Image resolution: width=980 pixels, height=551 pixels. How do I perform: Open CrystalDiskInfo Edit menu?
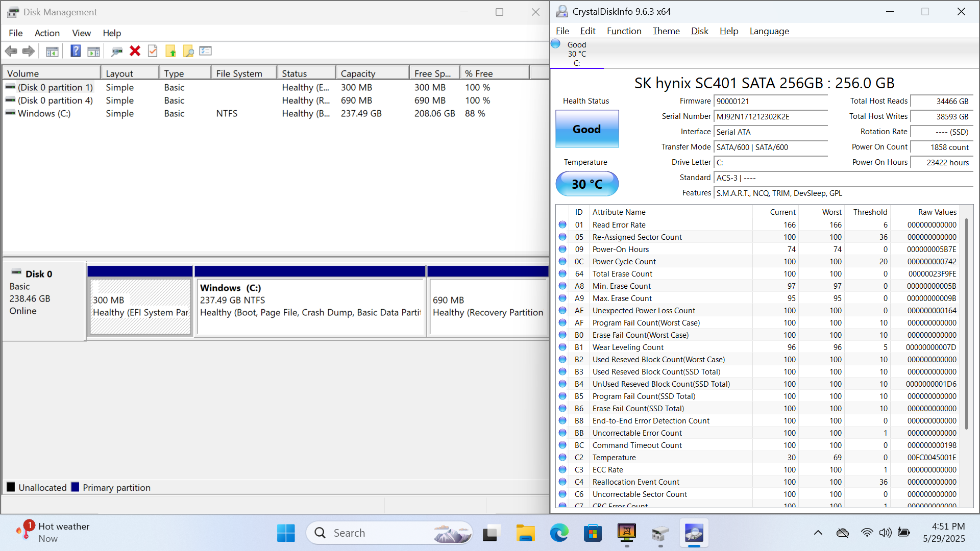click(x=588, y=31)
